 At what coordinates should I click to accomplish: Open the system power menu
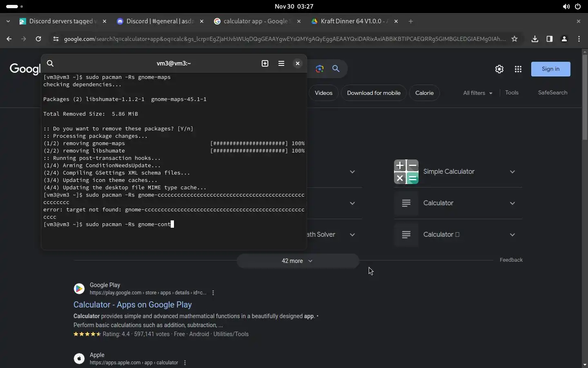pos(578,7)
